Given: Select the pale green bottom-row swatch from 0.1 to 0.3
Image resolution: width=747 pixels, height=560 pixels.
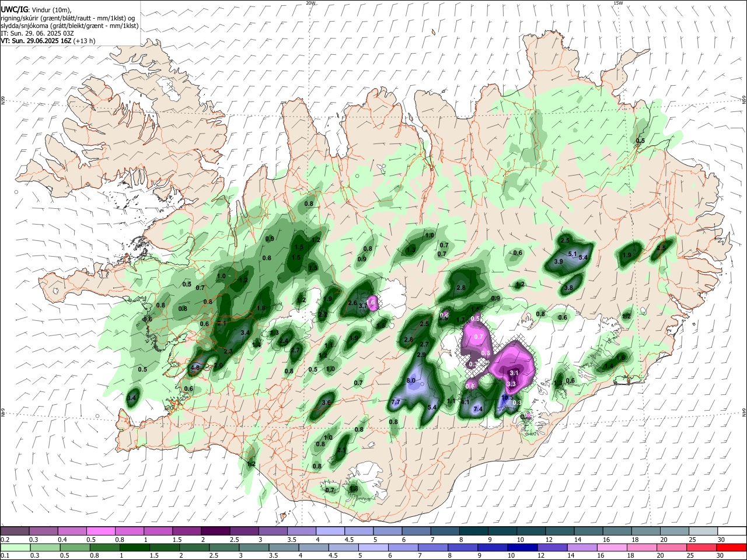Looking at the screenshot, I should click(15, 548).
